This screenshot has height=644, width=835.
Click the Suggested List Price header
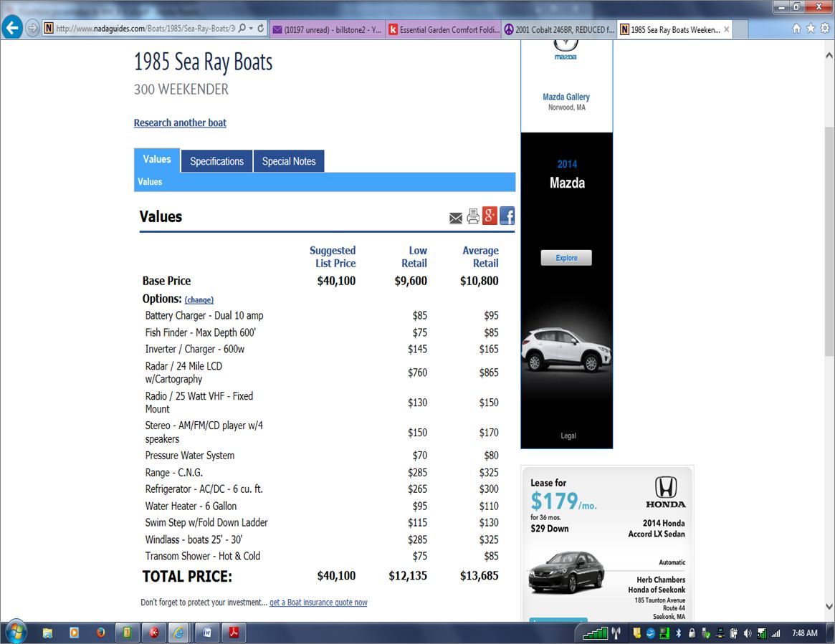coord(333,256)
